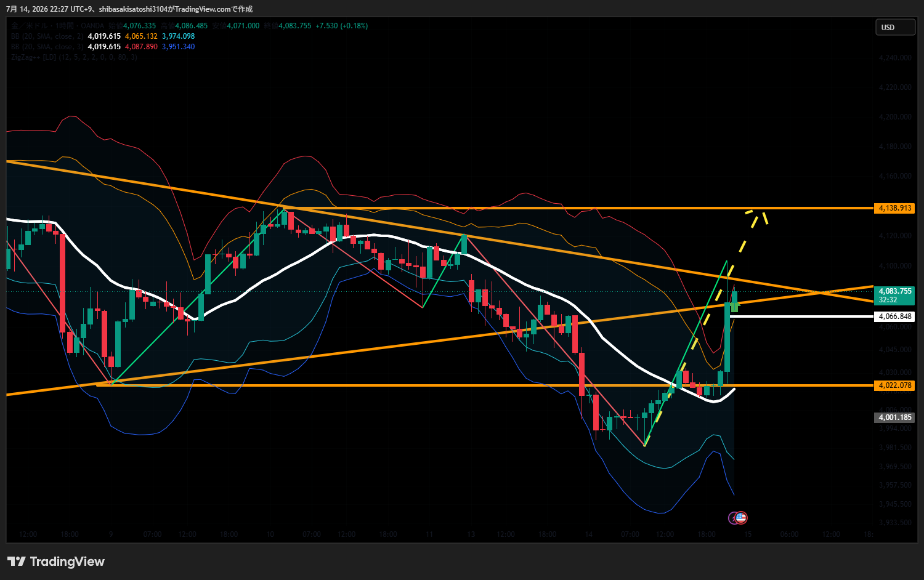Open the BB (20, SMA, close, 2) legend entry
The height and width of the screenshot is (580, 924).
pos(47,36)
